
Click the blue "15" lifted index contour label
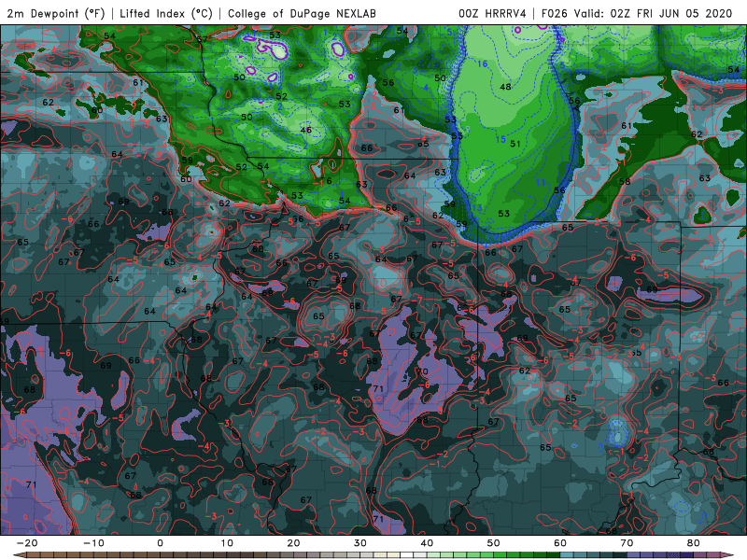coord(500,139)
